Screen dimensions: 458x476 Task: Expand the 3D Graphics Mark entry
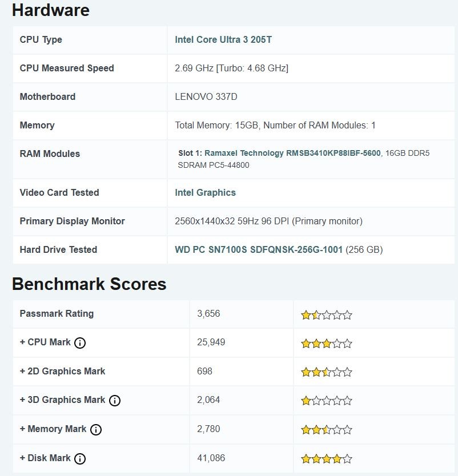pyautogui.click(x=22, y=400)
